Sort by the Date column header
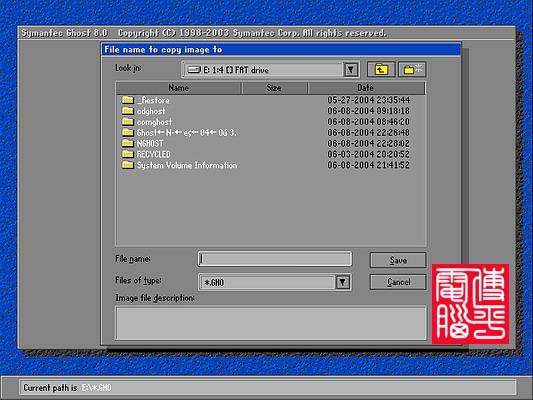The image size is (533, 400). 366,88
